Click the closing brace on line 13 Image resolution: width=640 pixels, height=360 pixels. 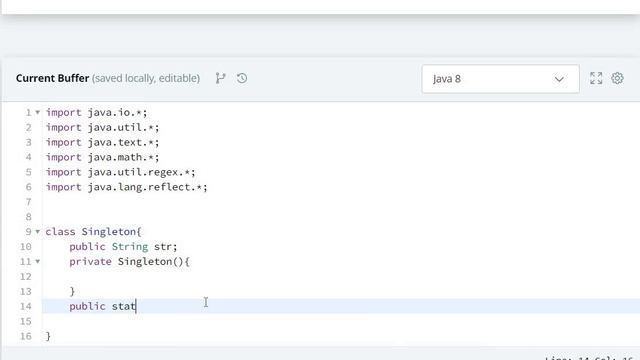pyautogui.click(x=72, y=291)
